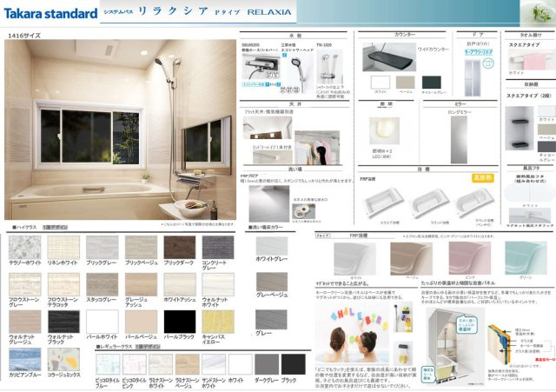Open the ワイドカウンター counter image

[x=389, y=57]
